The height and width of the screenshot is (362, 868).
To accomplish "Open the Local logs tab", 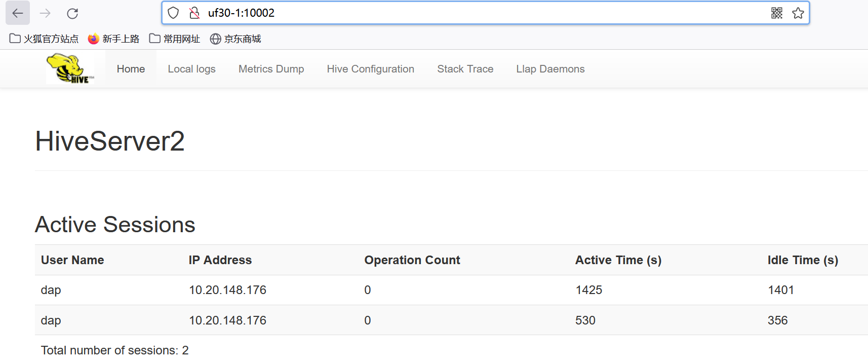I will [x=191, y=69].
